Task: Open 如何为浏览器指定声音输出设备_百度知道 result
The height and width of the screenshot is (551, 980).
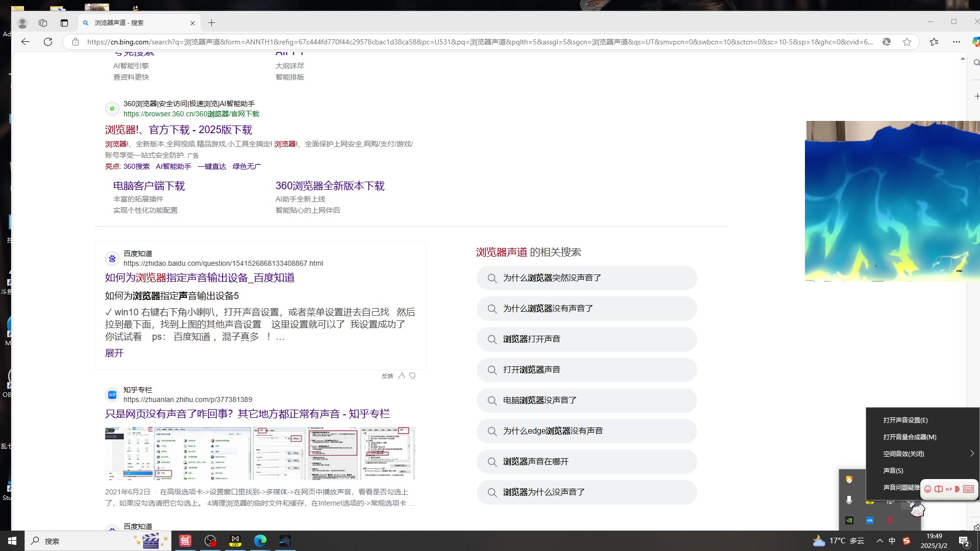Action: 200,278
